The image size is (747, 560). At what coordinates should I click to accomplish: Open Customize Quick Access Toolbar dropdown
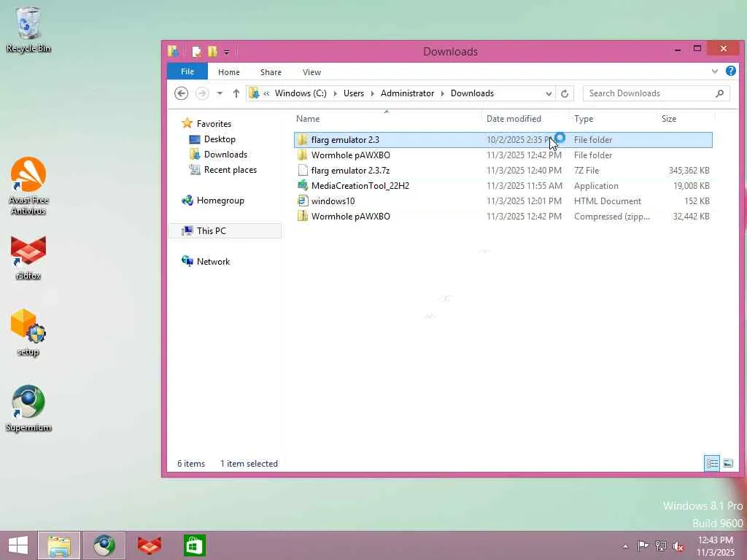click(226, 52)
